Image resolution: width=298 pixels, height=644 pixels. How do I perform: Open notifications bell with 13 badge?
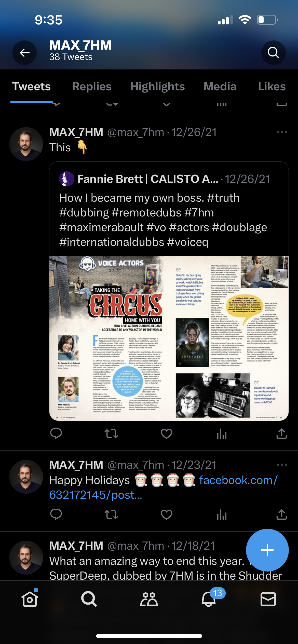tap(209, 599)
